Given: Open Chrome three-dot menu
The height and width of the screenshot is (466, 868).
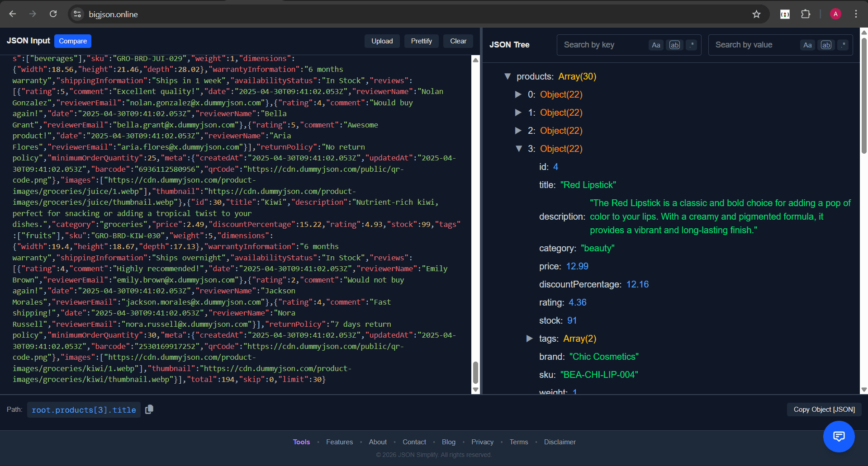Looking at the screenshot, I should coord(856,14).
